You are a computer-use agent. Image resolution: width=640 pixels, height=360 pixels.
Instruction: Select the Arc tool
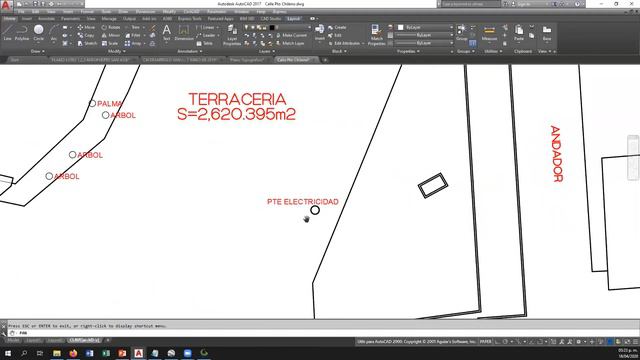53,32
